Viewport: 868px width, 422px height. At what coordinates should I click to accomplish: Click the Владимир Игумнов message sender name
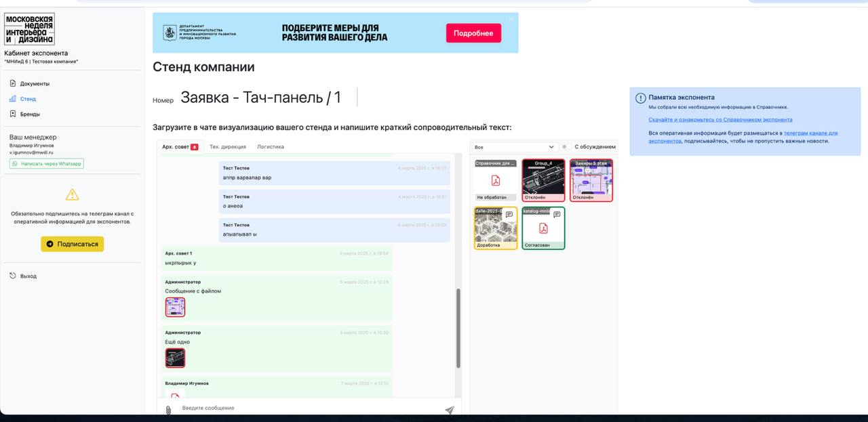[x=186, y=383]
